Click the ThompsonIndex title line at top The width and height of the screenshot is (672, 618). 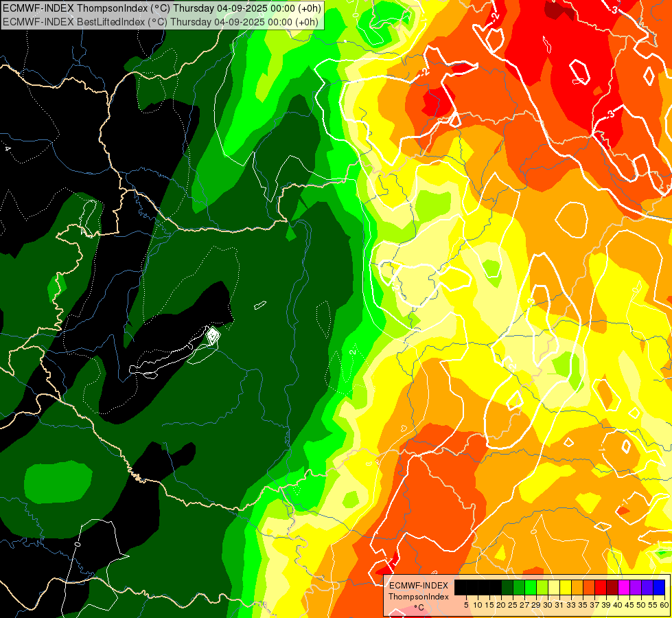[x=162, y=8]
